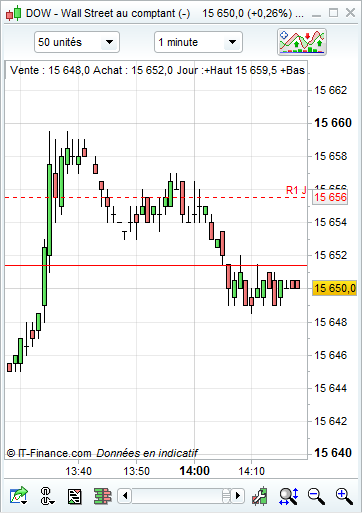This screenshot has height=513, width=362.
Task: Click the 15 640 price axis label
Action: (333, 453)
